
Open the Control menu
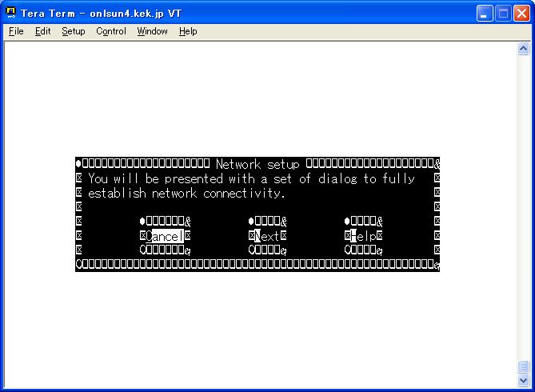111,31
